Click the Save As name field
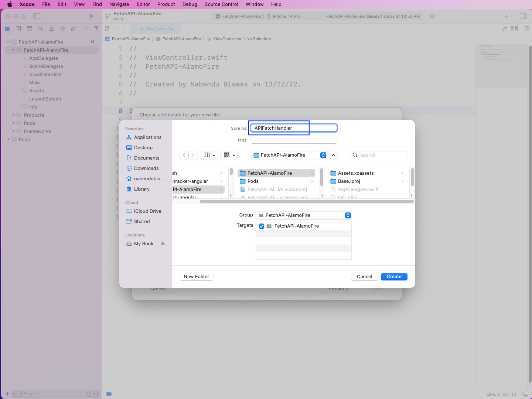The width and height of the screenshot is (532, 399). point(294,128)
